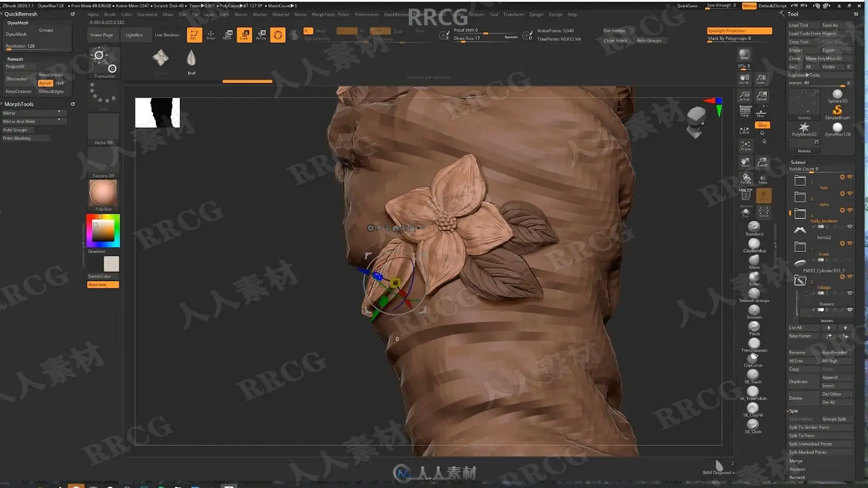Viewport: 868px width, 488px height.
Task: Select the Rotate transform icon
Action: [261, 35]
